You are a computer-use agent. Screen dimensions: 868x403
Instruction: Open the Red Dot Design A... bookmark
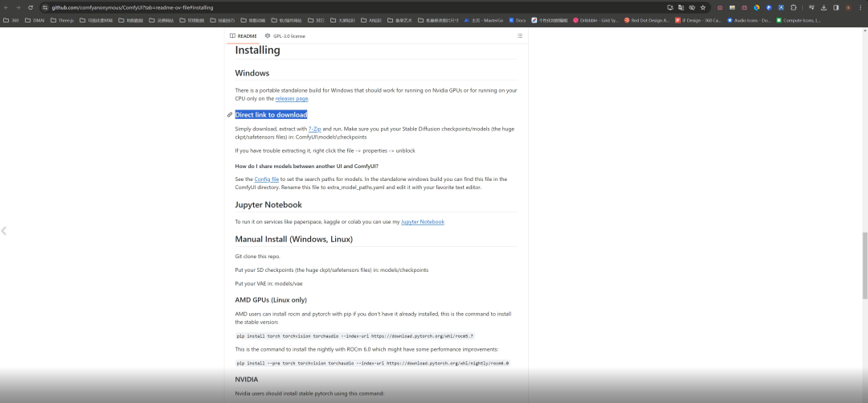(646, 20)
